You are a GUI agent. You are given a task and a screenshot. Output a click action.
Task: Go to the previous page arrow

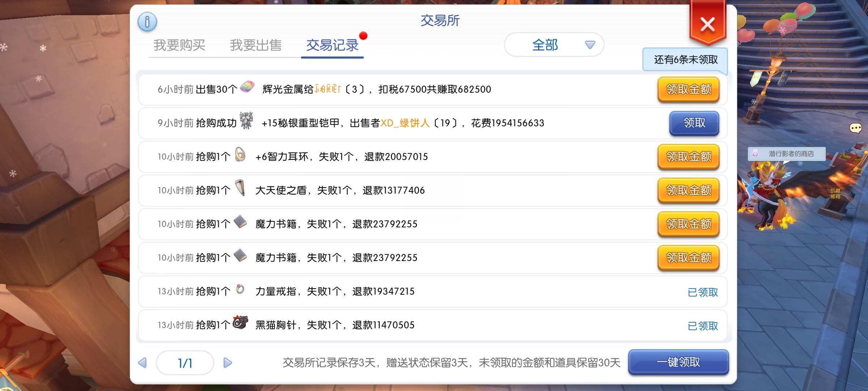(x=142, y=363)
